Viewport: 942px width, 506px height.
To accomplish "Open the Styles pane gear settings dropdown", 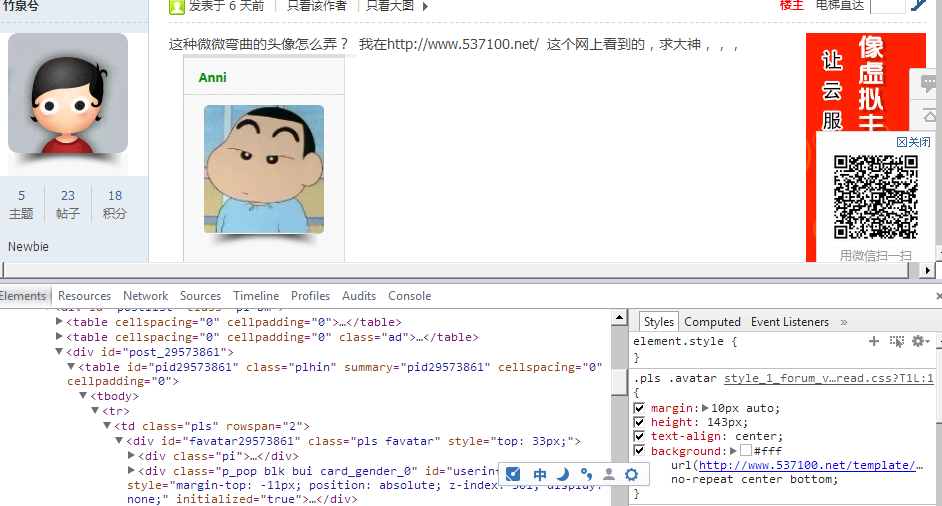I will click(920, 341).
